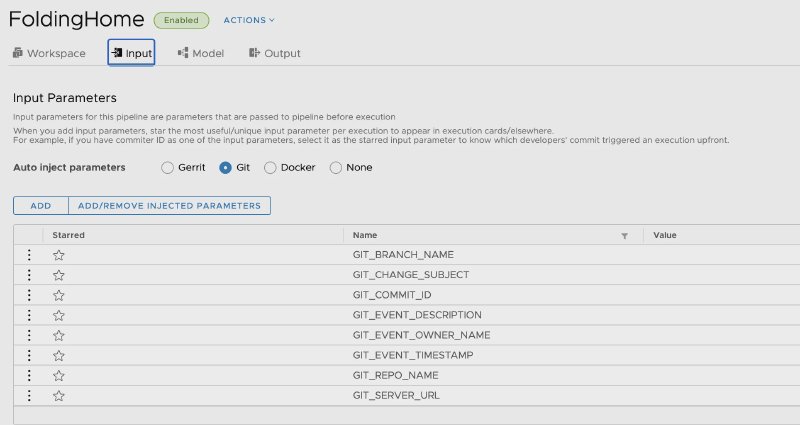Select Docker auto inject option
The image size is (800, 425).
pyautogui.click(x=270, y=168)
